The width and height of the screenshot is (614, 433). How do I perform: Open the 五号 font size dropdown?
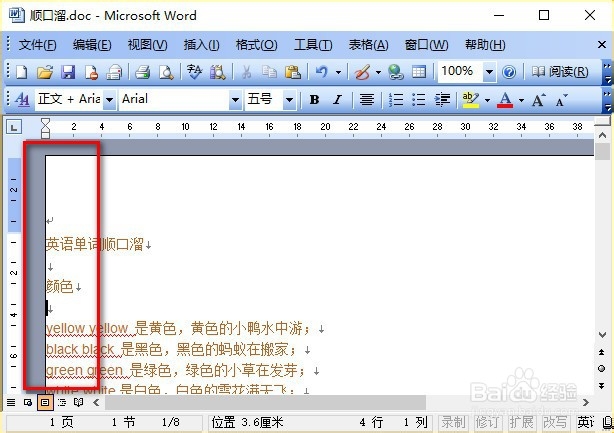pos(289,100)
